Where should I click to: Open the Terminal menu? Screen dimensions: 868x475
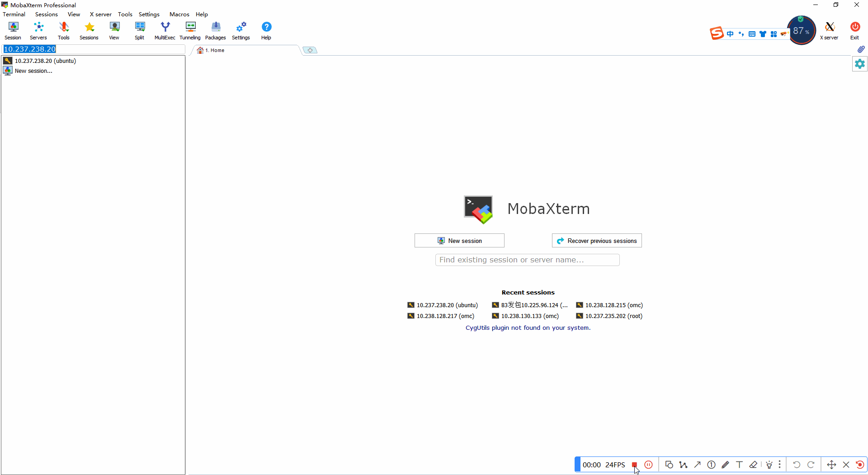pos(14,14)
